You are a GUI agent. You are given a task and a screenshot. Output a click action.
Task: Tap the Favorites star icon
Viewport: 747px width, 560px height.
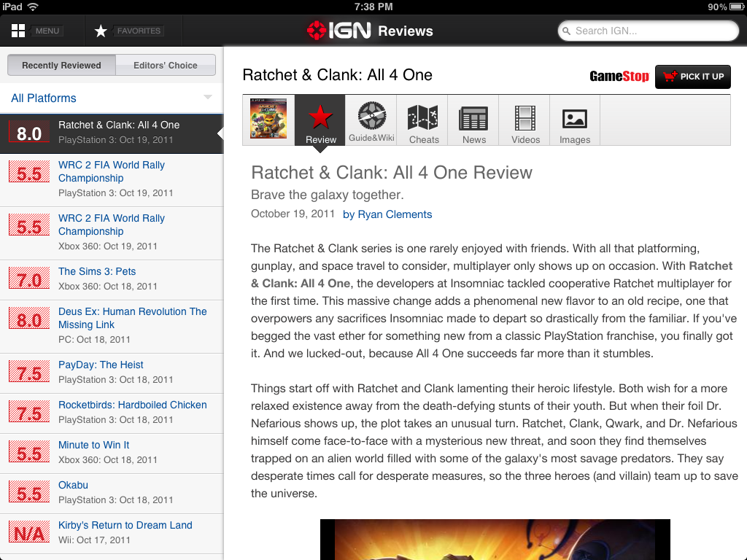coord(101,31)
